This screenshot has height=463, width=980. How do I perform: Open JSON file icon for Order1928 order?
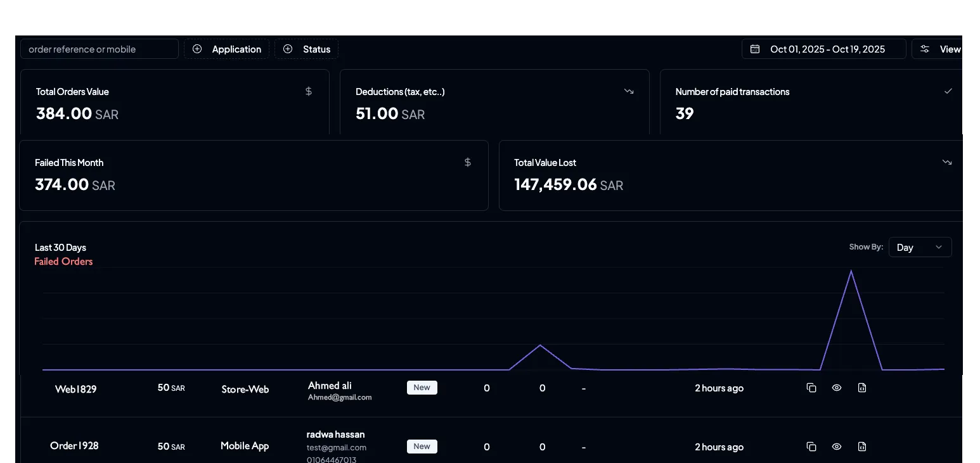coord(861,447)
